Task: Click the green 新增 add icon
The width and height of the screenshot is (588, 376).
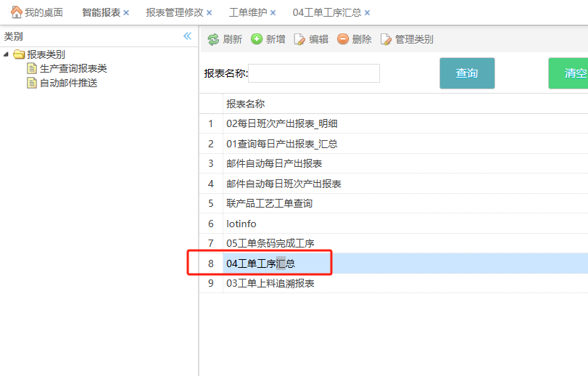Action: (257, 39)
